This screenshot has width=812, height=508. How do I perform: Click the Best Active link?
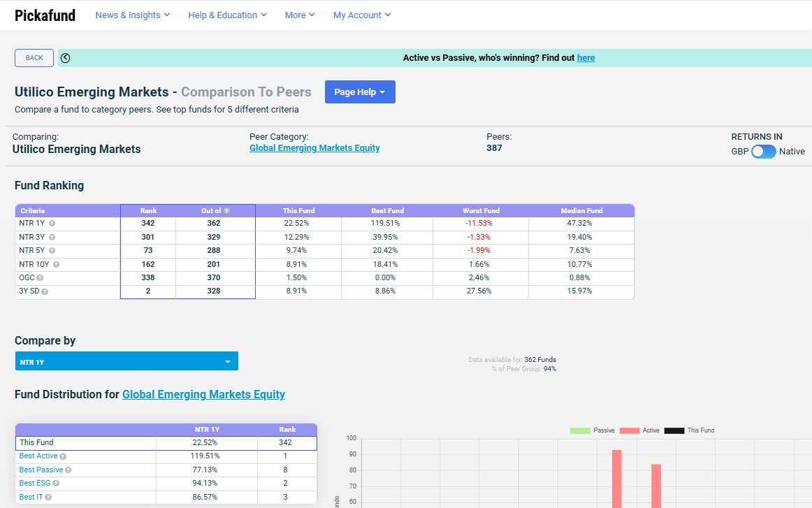click(38, 456)
